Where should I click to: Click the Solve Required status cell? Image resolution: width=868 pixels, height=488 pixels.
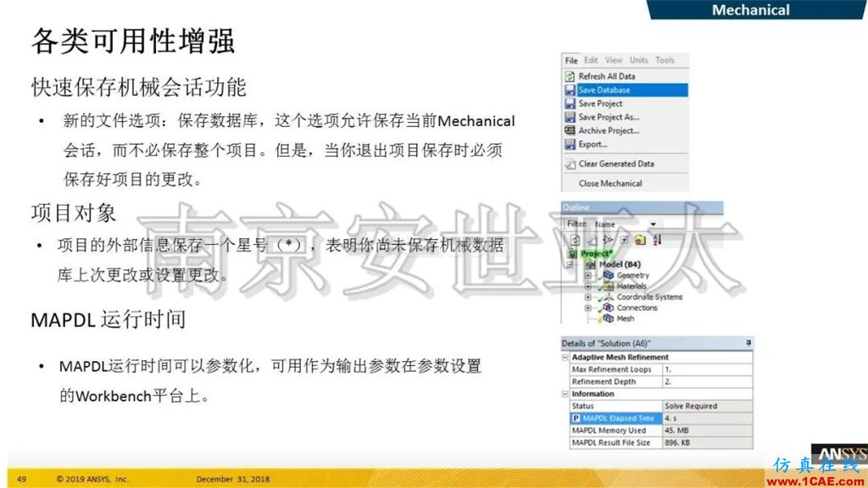(708, 406)
